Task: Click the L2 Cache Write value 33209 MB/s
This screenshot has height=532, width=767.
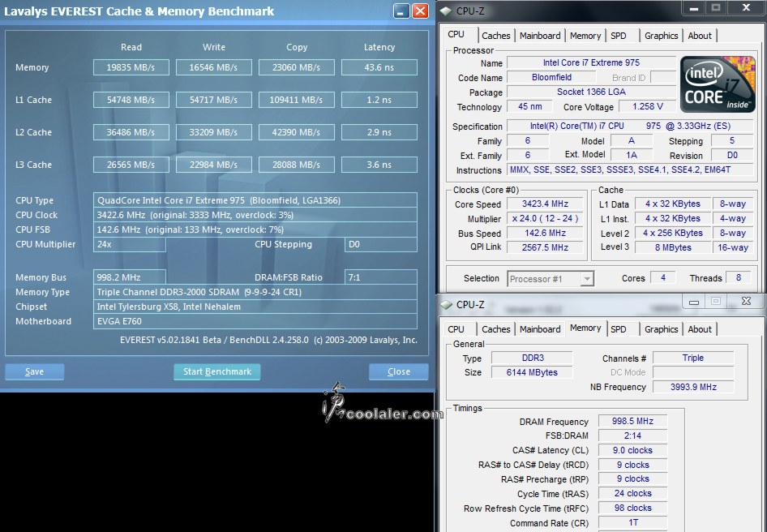Action: (214, 132)
